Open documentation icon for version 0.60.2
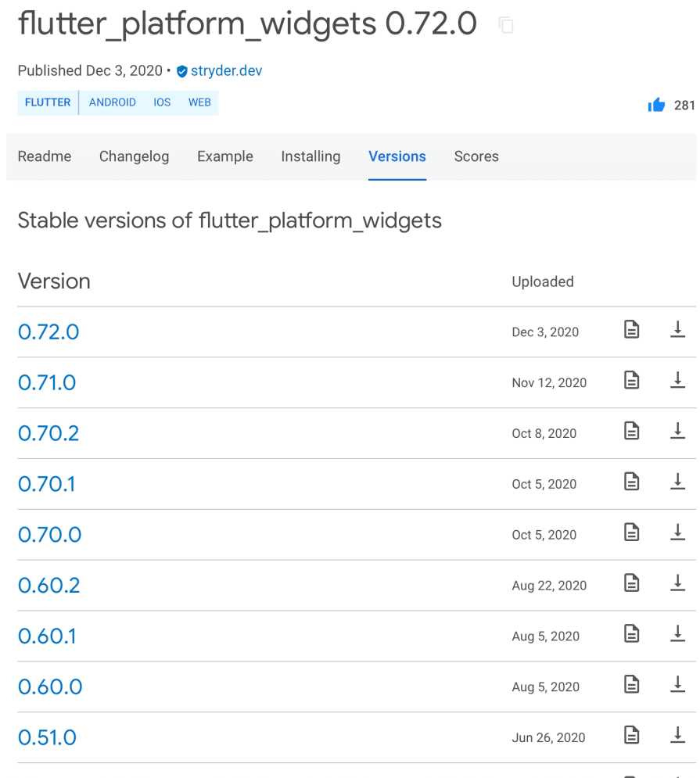Image resolution: width=700 pixels, height=778 pixels. (x=631, y=583)
